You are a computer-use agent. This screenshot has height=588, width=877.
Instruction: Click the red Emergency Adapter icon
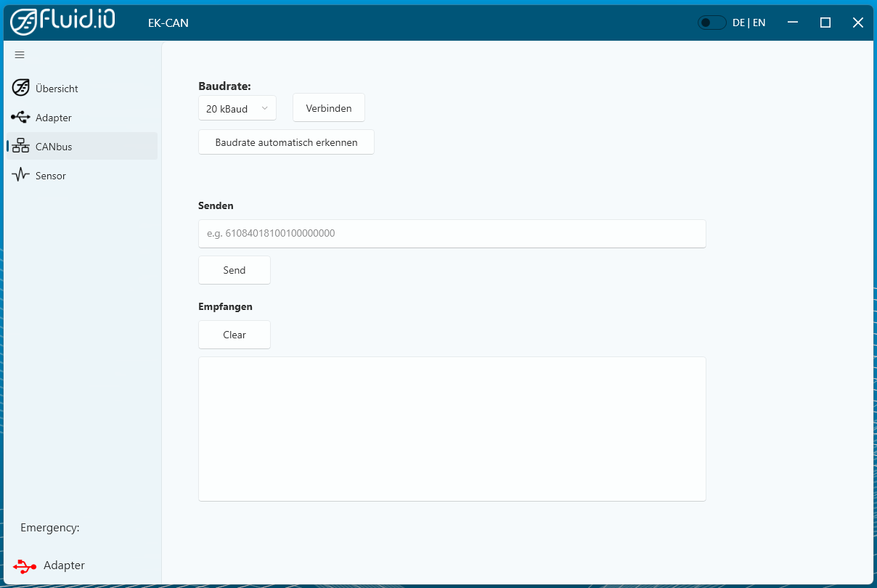coord(24,565)
